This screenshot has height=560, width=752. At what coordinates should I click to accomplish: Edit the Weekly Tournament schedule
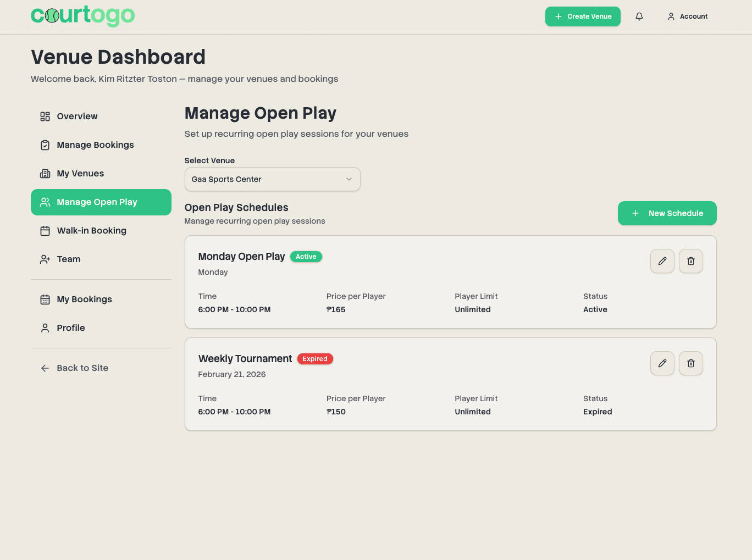(x=662, y=363)
